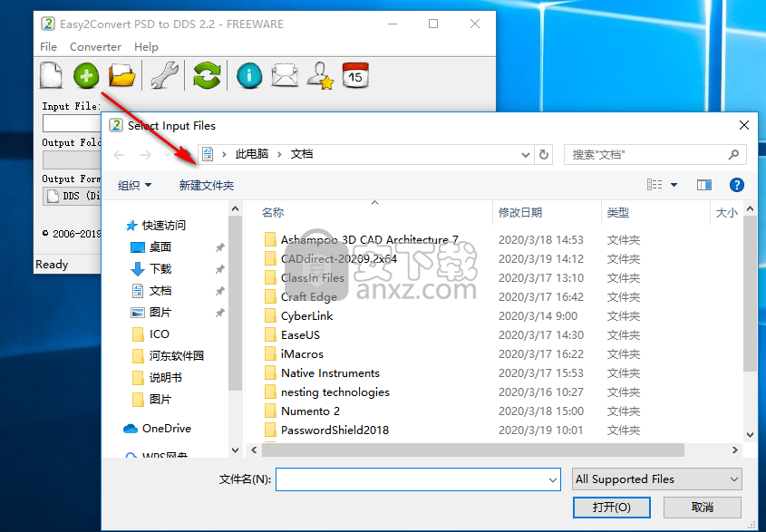Click the New blank page toolbar icon
The width and height of the screenshot is (766, 532).
click(x=52, y=76)
